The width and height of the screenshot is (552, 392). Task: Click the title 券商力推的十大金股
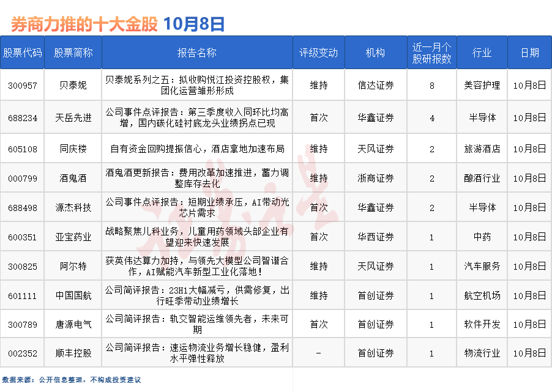pos(84,24)
